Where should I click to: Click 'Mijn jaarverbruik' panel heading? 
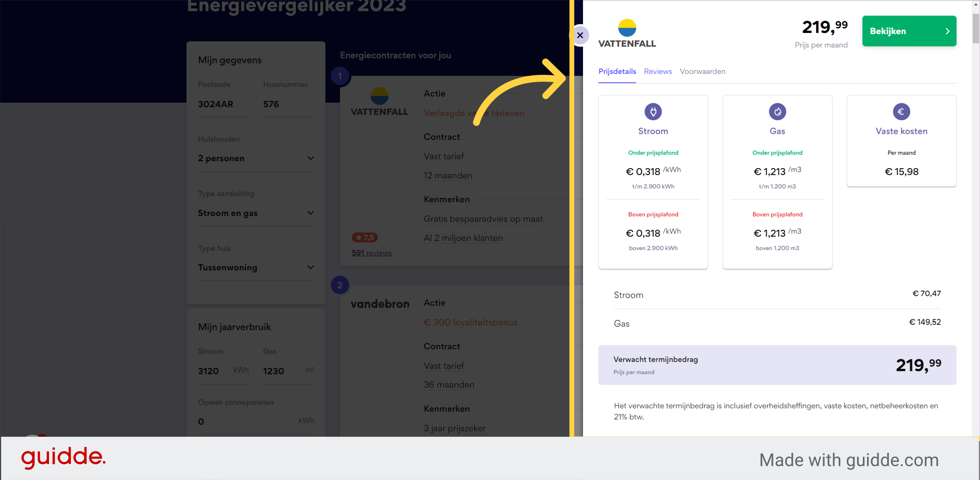point(234,327)
